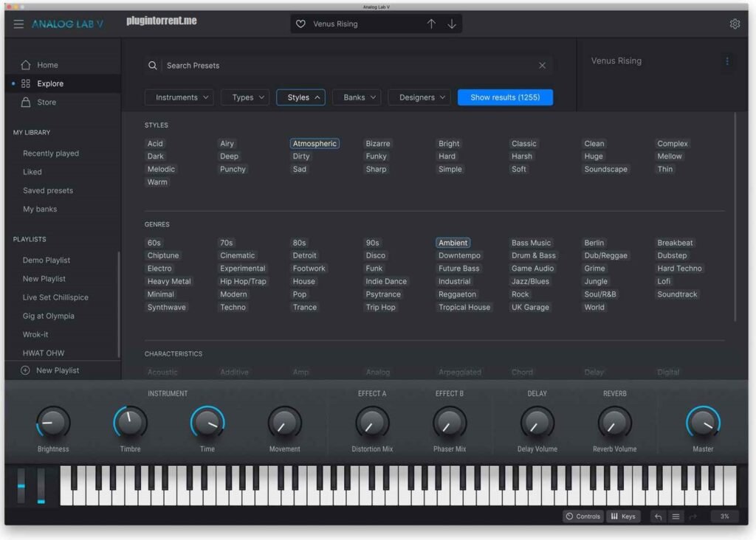The width and height of the screenshot is (756, 540).
Task: Click the search magnifier icon
Action: (x=152, y=66)
